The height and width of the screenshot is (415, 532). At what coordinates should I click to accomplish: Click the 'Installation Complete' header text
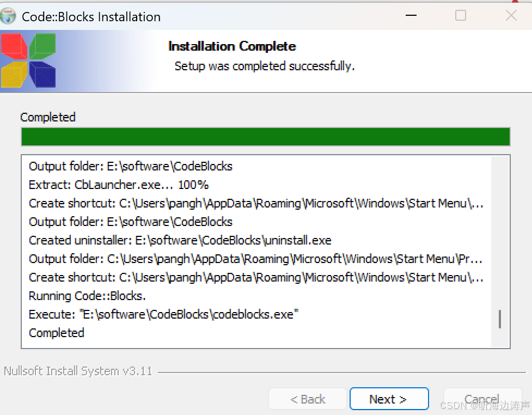232,46
